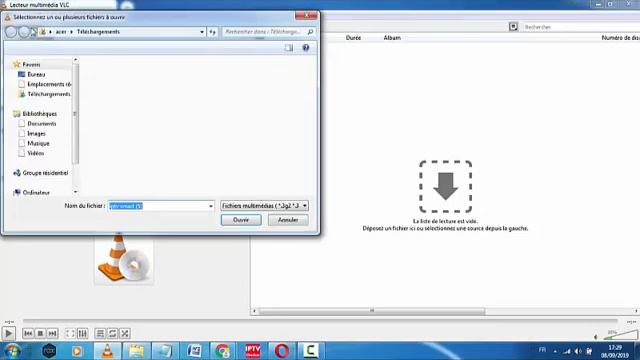Screen dimensions: 640x360
Task: Expand the file name history dropdown arrow
Action: [x=211, y=206]
